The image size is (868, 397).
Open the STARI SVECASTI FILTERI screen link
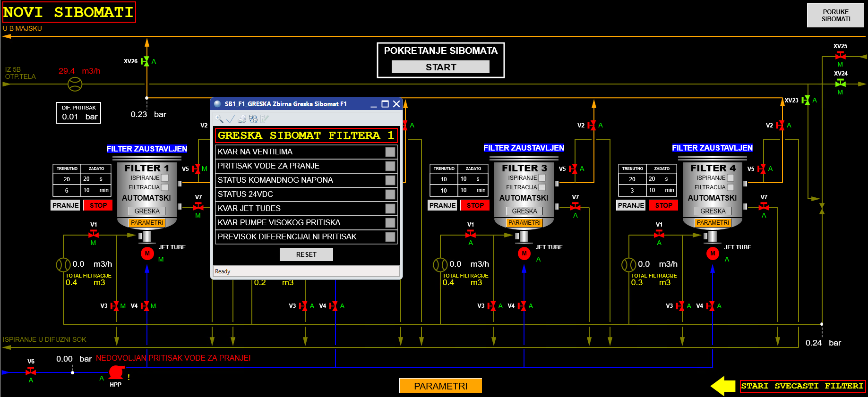(802, 386)
